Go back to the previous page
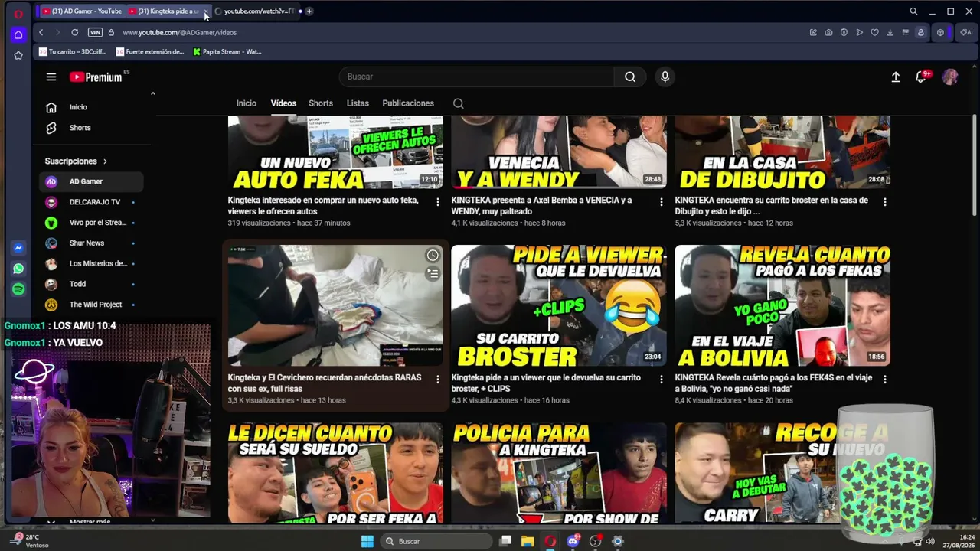 [41, 32]
